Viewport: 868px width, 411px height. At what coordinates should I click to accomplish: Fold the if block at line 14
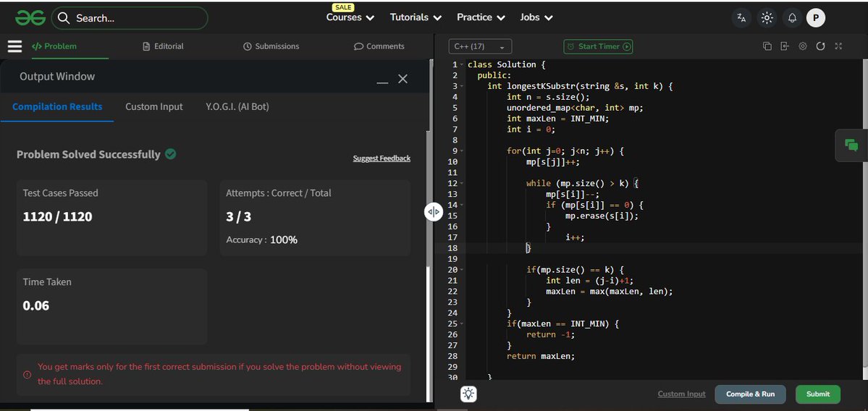click(462, 205)
